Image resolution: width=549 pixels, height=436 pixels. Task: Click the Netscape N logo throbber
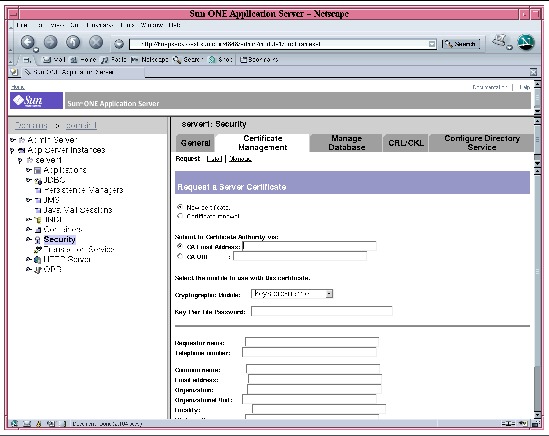click(x=526, y=43)
